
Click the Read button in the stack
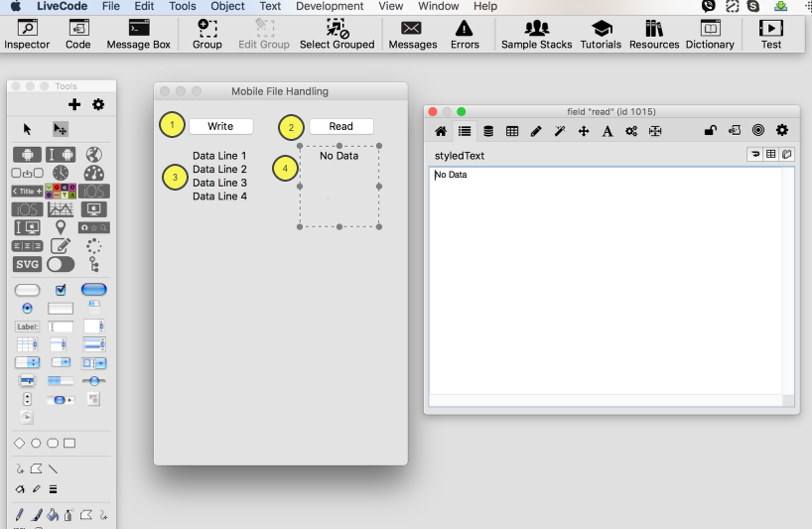pos(340,126)
